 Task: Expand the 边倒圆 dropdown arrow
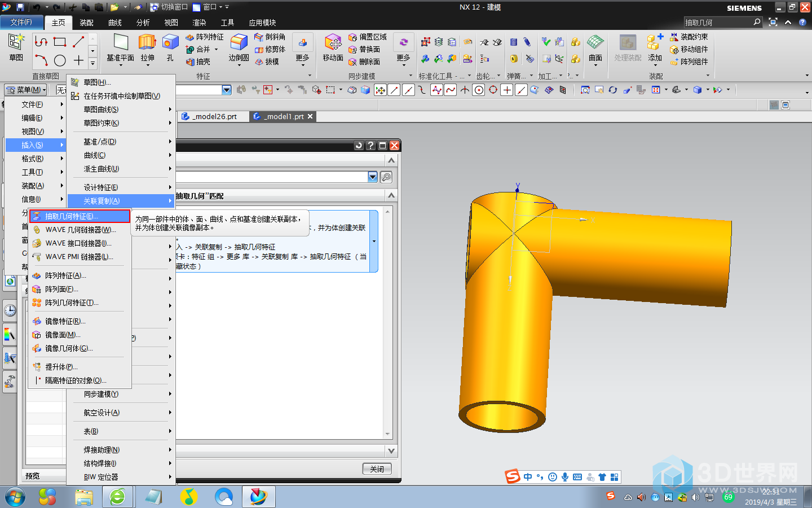239,65
